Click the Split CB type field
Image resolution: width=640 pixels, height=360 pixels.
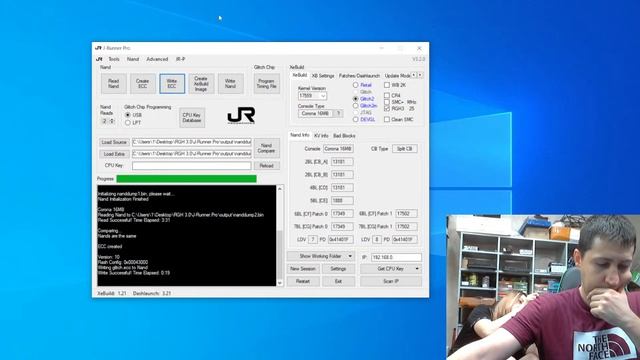tap(404, 149)
